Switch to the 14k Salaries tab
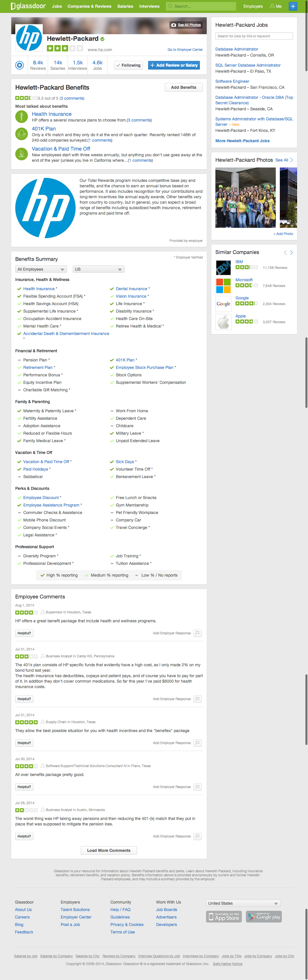The height and width of the screenshot is (980, 308). [58, 65]
